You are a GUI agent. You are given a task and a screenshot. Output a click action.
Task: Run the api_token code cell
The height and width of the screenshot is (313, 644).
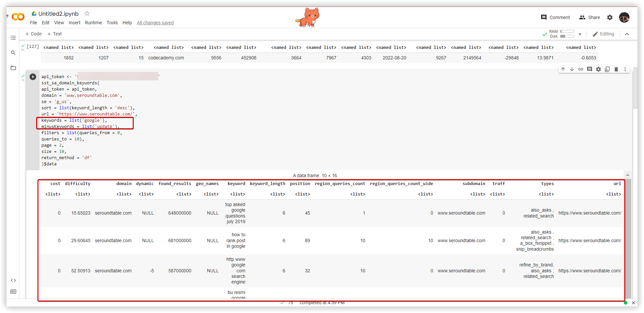33,76
